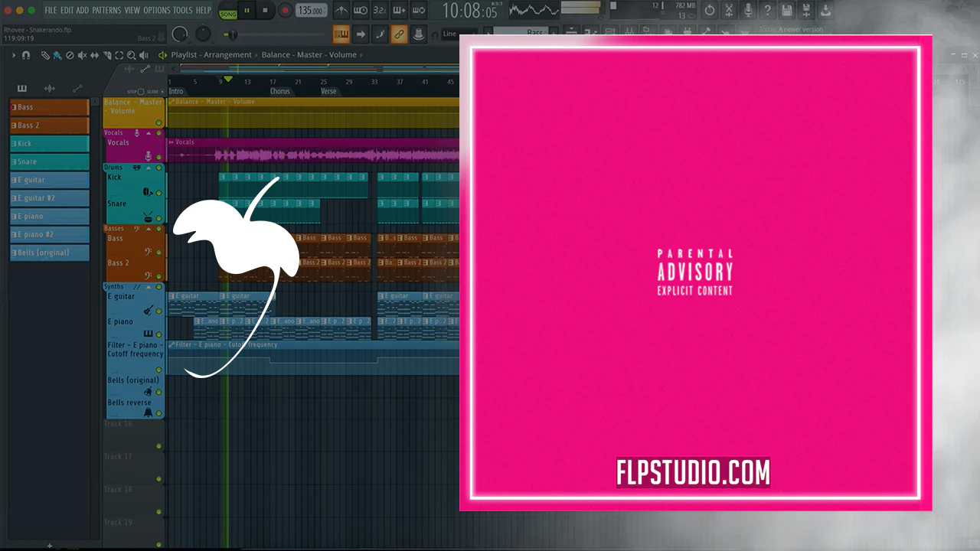Select the playlist Paint brush tool
This screenshot has width=980, height=551.
pos(57,55)
